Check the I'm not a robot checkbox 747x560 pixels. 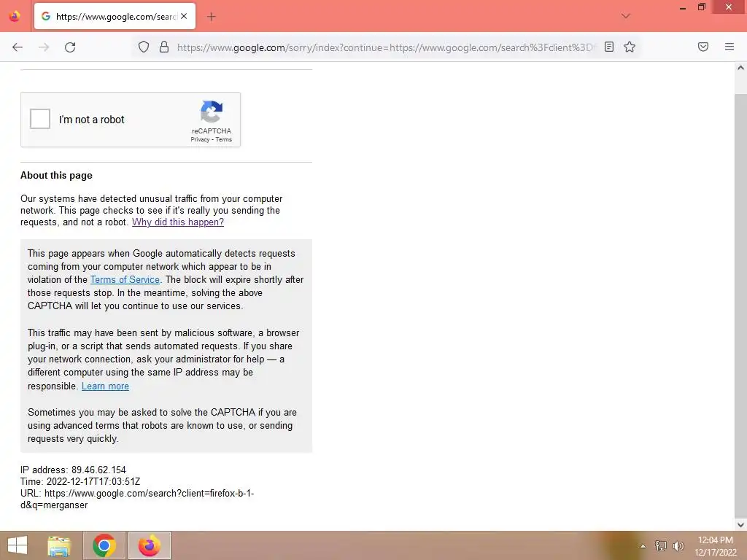tap(40, 119)
